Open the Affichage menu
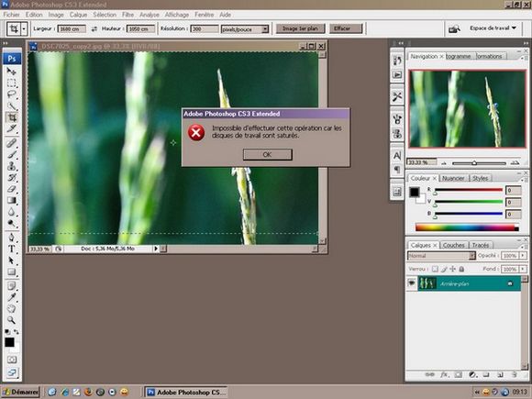Image resolution: width=532 pixels, height=399 pixels. (177, 15)
